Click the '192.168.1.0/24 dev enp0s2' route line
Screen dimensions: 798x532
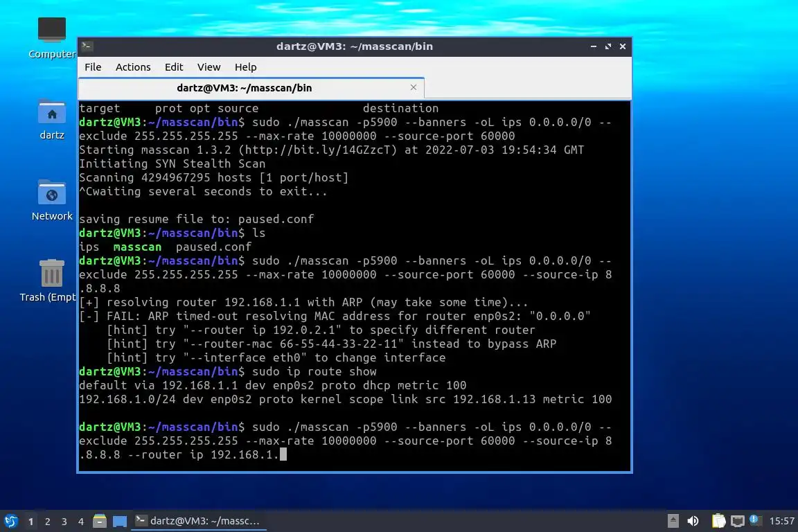[345, 399]
